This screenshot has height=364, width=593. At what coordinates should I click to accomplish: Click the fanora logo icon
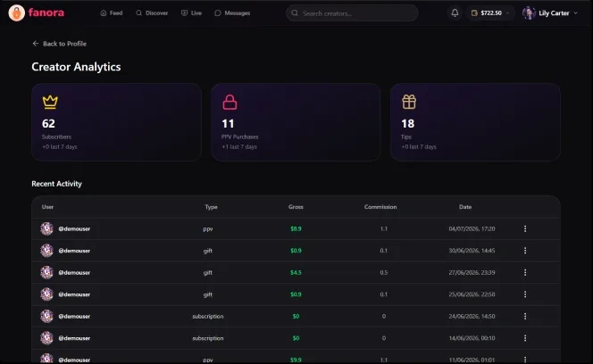[17, 12]
